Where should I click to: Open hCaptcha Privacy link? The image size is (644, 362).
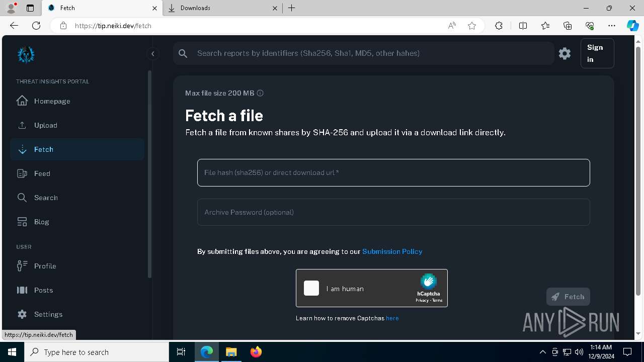[422, 300]
